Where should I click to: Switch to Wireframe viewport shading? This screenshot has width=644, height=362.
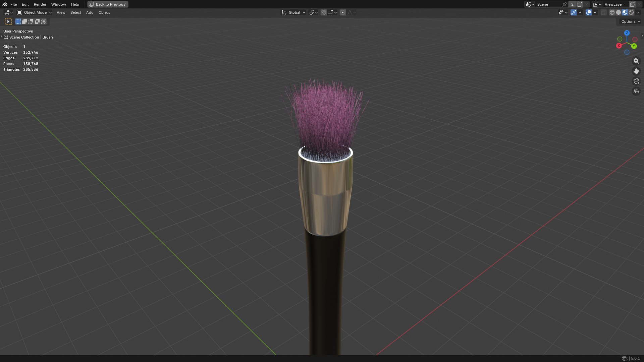[612, 12]
